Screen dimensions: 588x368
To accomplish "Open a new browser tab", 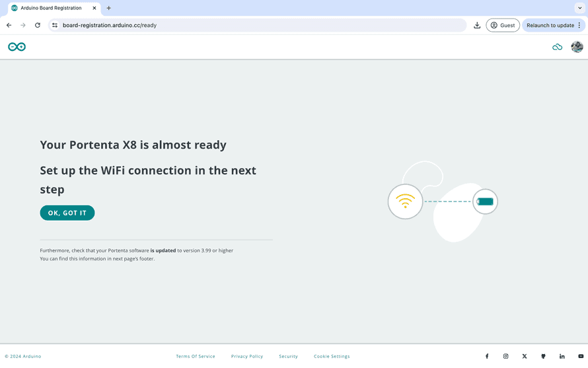I will pyautogui.click(x=109, y=8).
